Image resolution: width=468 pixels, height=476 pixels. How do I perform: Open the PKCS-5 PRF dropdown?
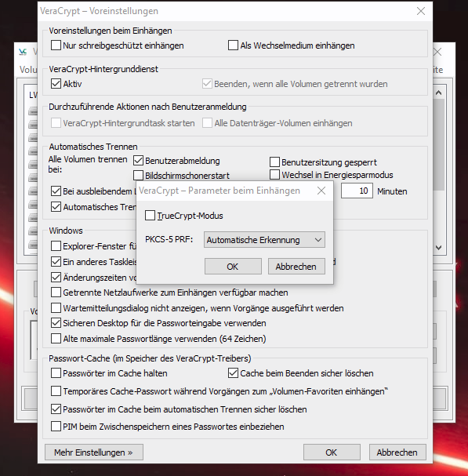(x=264, y=240)
